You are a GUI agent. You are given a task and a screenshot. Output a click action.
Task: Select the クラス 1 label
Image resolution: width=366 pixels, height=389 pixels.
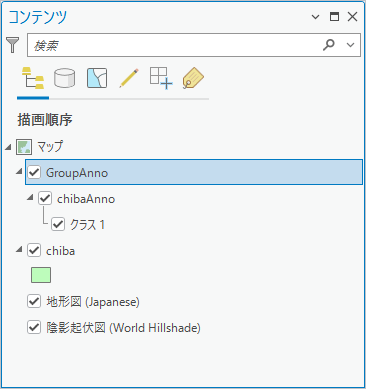[x=88, y=225]
